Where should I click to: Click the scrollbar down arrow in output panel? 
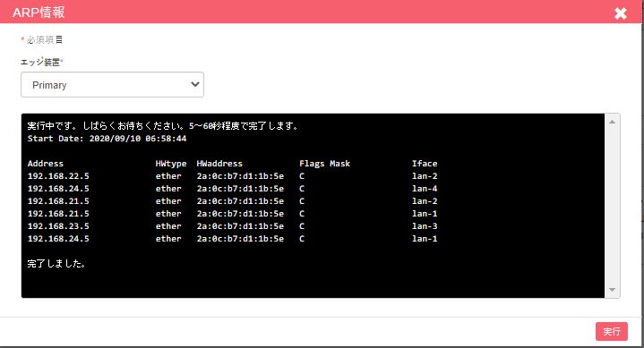tap(612, 290)
